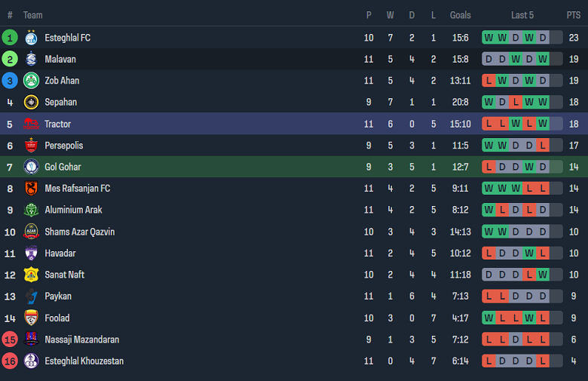
Task: Click the Malavan club logo
Action: click(31, 60)
